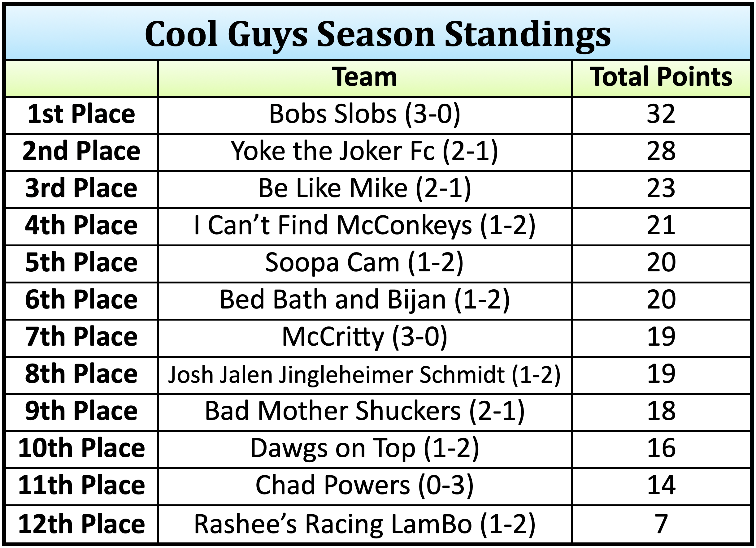Click the Bad Mother Shuckers cell
The width and height of the screenshot is (756, 548).
coord(364,412)
